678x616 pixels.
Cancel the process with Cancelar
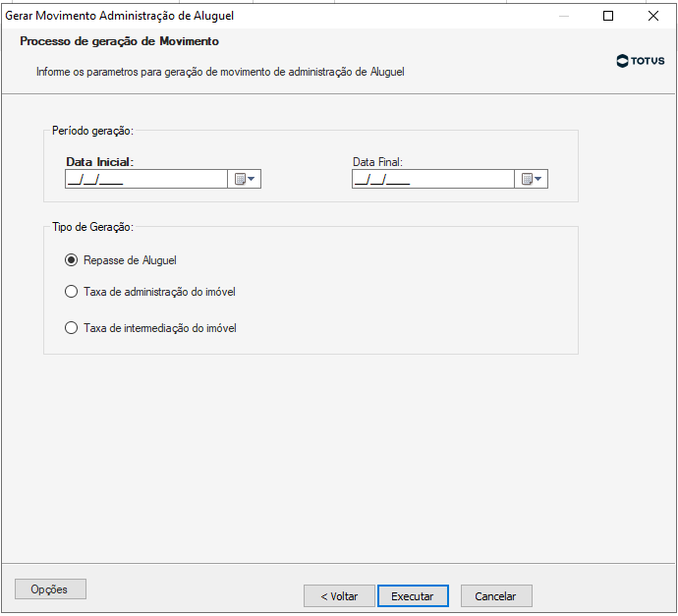495,596
